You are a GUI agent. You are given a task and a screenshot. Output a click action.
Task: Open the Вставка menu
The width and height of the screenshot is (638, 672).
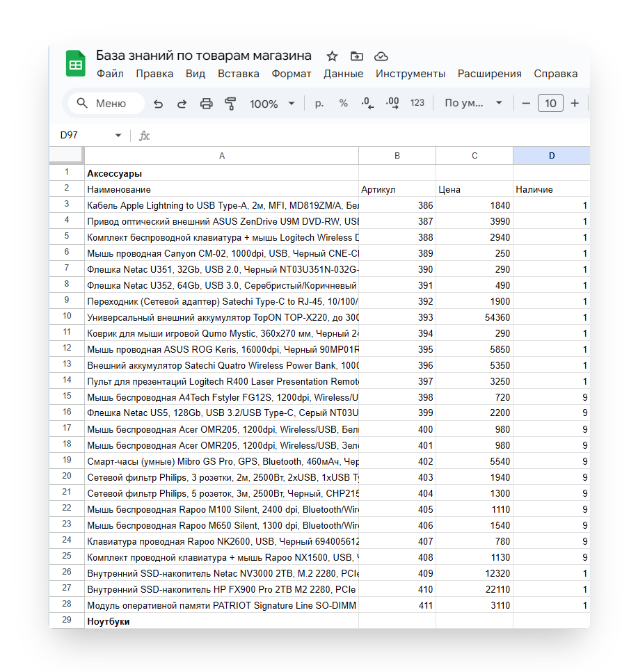point(239,74)
